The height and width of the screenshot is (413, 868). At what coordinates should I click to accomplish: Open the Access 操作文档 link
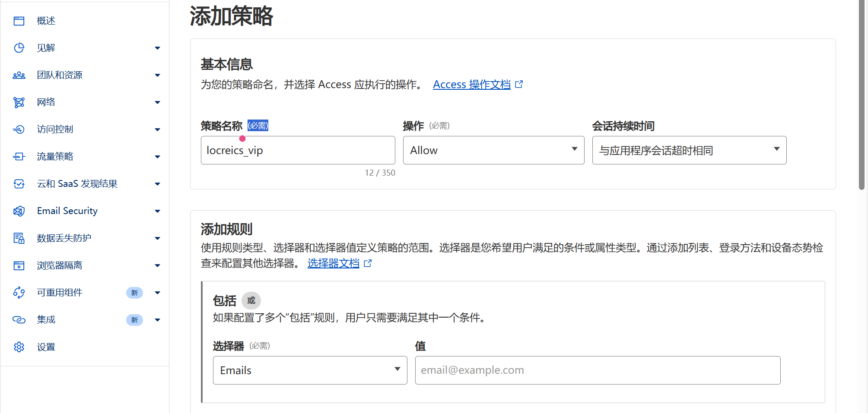pos(471,85)
